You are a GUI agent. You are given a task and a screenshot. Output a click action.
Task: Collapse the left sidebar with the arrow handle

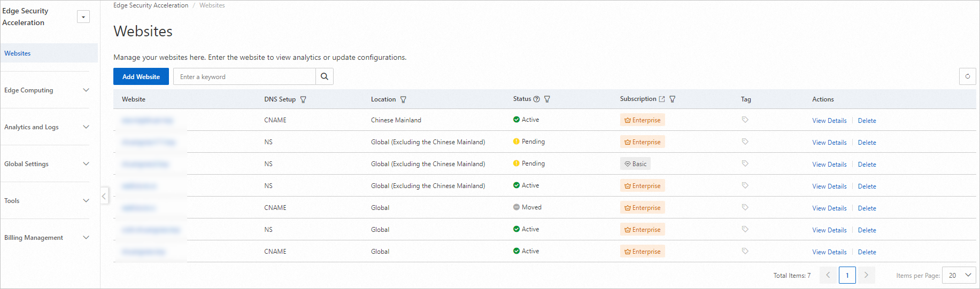[x=104, y=196]
